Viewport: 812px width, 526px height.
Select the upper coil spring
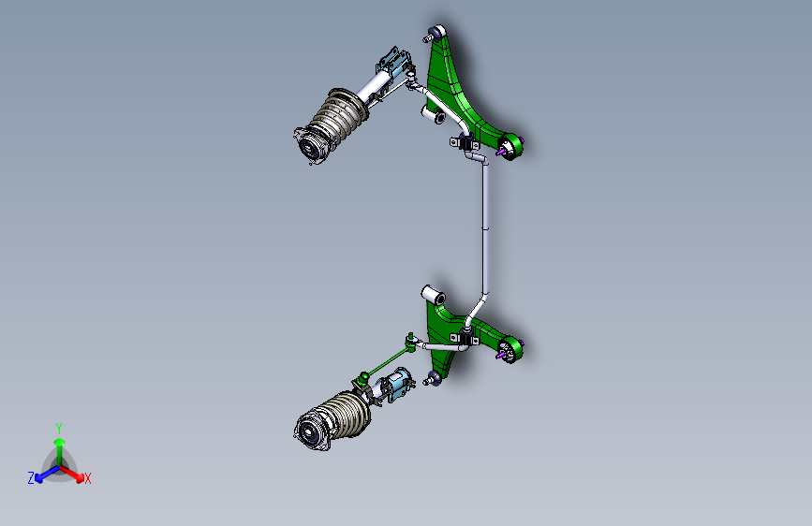338,115
